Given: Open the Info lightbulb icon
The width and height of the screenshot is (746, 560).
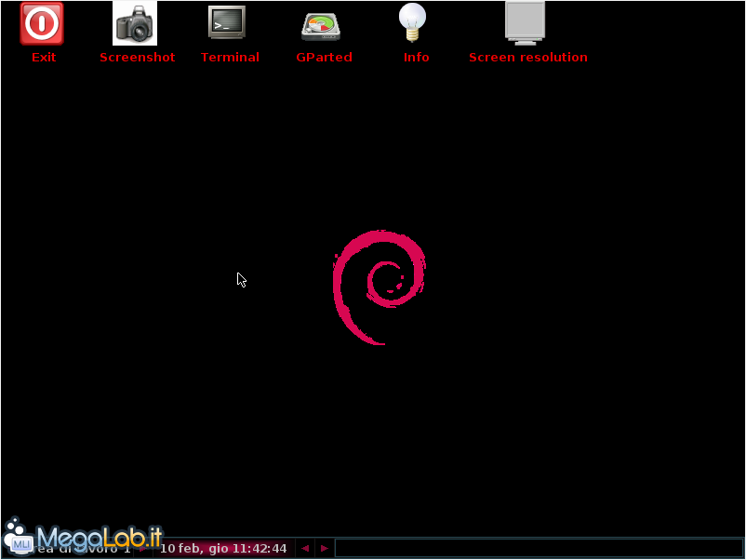Looking at the screenshot, I should point(412,22).
